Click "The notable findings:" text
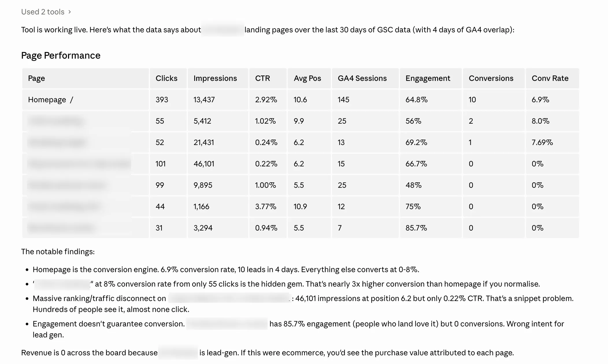 coord(58,252)
